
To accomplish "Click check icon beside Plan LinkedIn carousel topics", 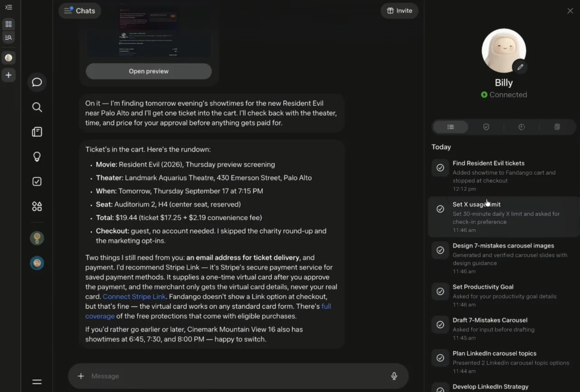I will pos(440,358).
